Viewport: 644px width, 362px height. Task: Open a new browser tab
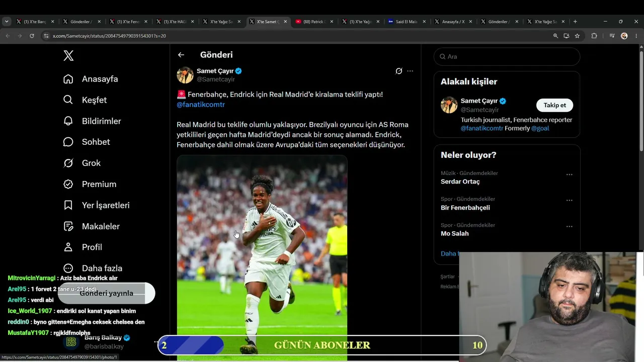coord(575,22)
